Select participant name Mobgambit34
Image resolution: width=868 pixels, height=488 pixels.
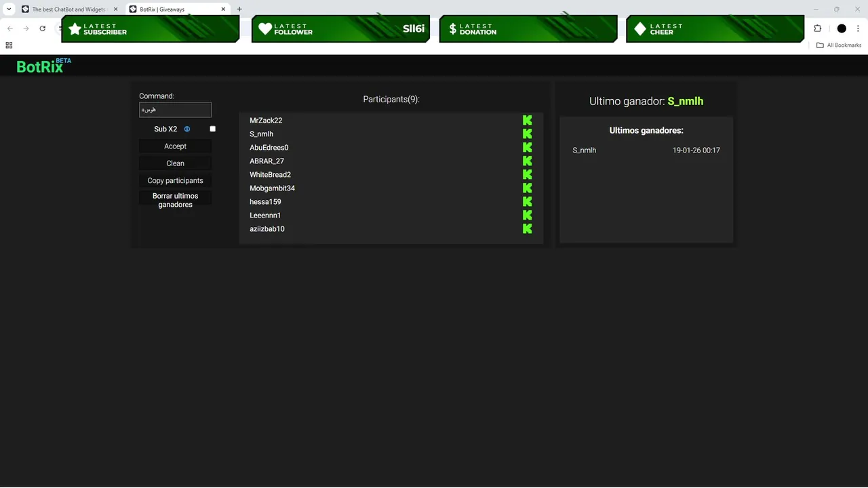(272, 188)
